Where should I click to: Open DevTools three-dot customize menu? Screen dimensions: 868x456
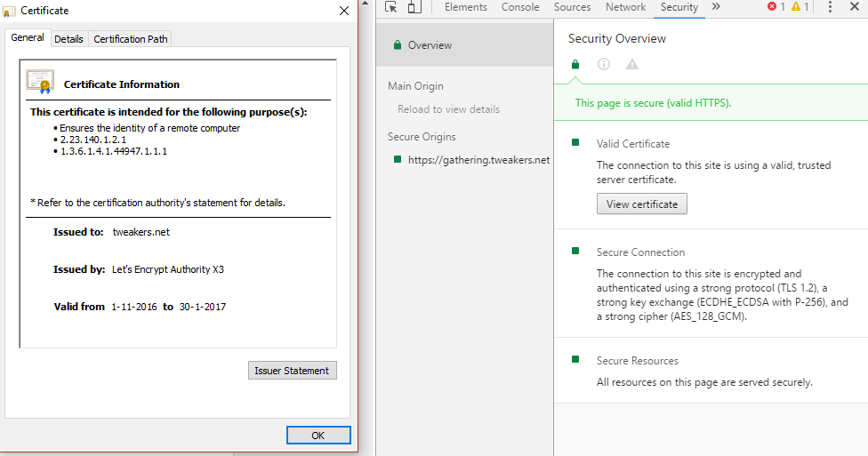(830, 6)
